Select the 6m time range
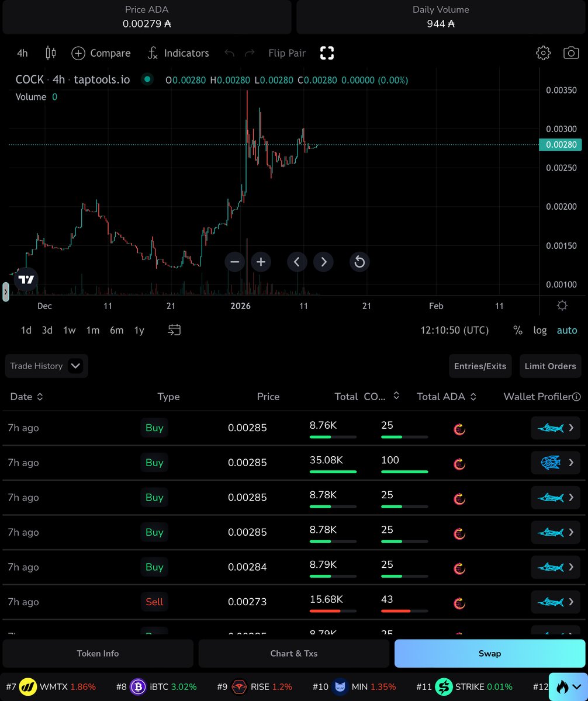588x701 pixels. pyautogui.click(x=117, y=330)
